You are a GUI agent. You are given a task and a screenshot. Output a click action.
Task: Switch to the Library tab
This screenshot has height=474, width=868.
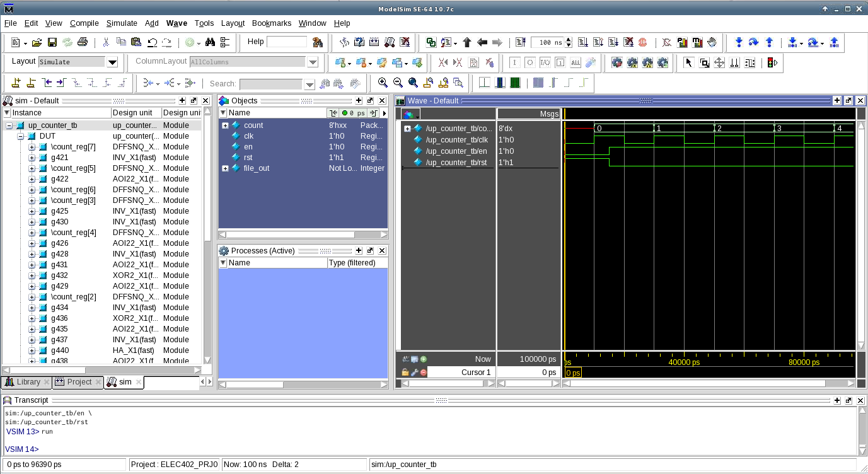(x=26, y=382)
